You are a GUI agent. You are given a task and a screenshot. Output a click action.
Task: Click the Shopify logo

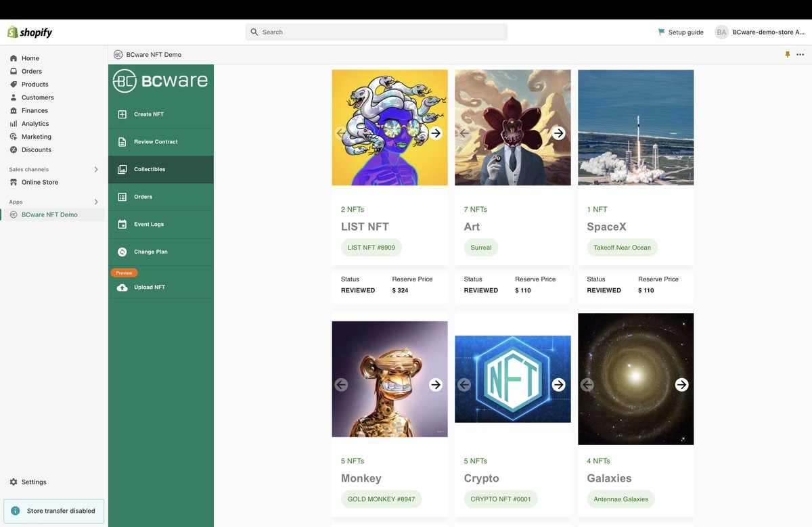[x=30, y=32]
